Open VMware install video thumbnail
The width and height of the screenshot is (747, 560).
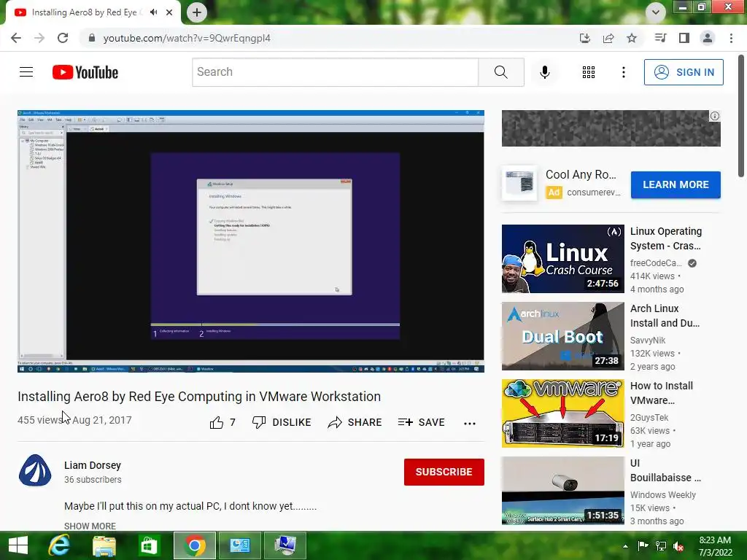562,413
